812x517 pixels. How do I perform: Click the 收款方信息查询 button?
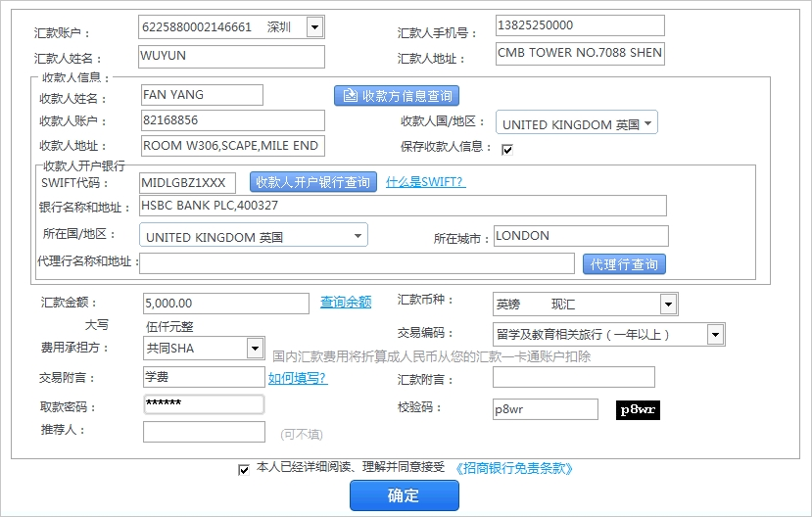click(x=397, y=95)
